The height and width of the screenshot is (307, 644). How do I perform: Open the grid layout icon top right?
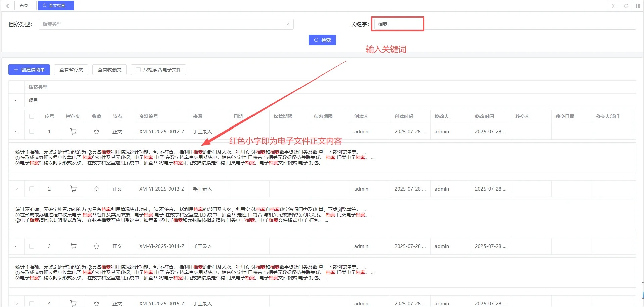[x=637, y=6]
